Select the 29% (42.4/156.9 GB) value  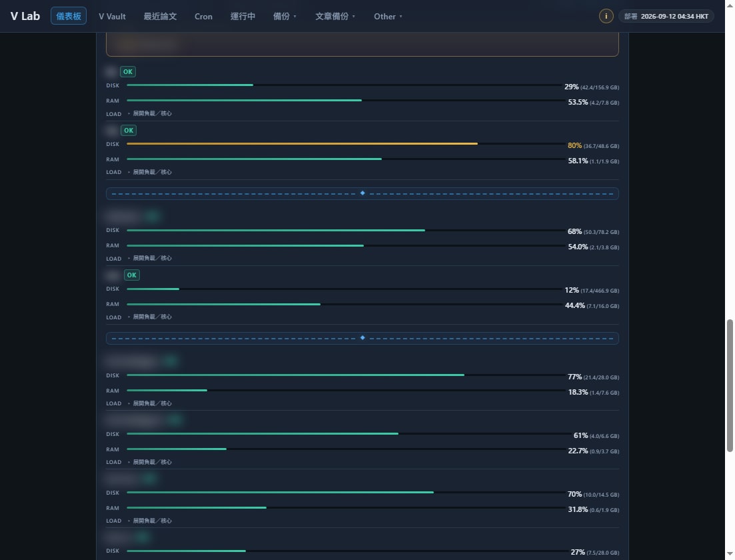[592, 87]
